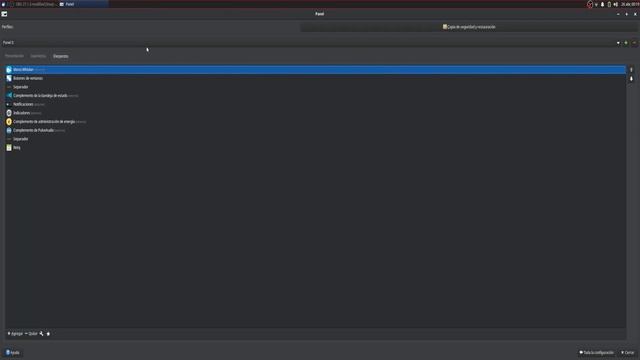The height and width of the screenshot is (360, 640).
Task: Switch to the Apariencia tab
Action: (x=38, y=56)
